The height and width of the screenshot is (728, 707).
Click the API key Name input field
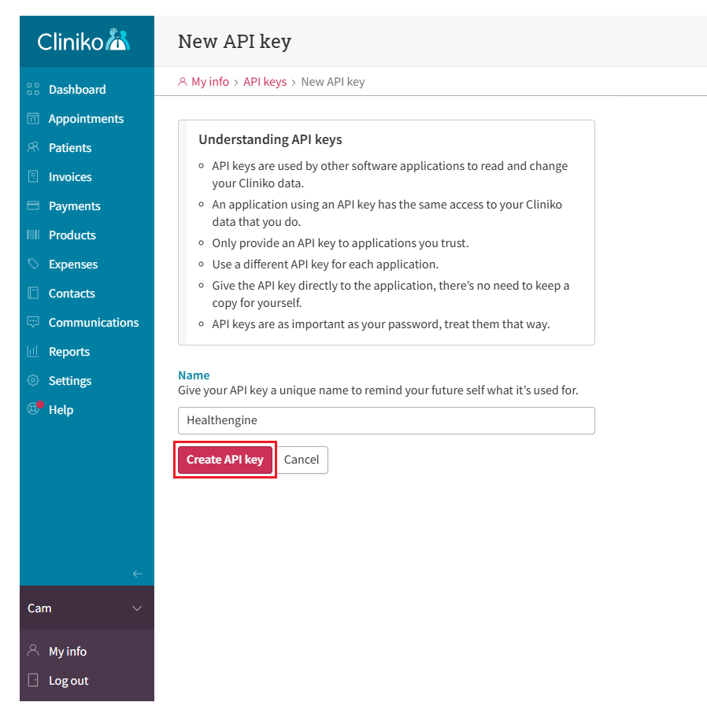(x=386, y=420)
